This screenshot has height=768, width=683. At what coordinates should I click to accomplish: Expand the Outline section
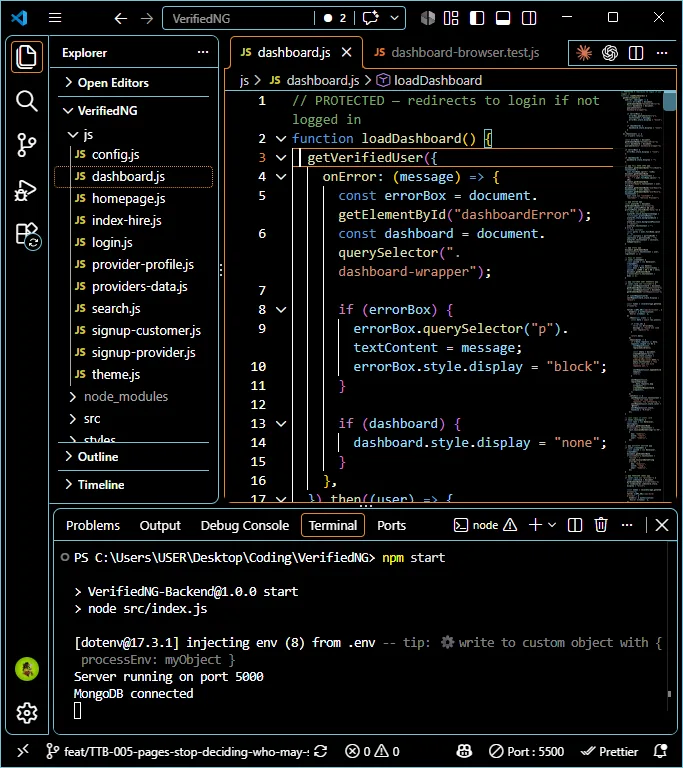(134, 456)
